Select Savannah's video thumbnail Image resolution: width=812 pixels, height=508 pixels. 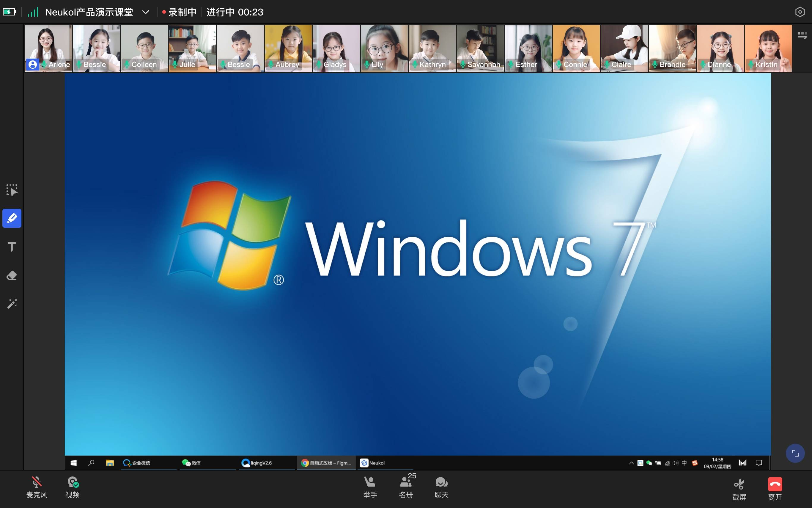coord(480,48)
